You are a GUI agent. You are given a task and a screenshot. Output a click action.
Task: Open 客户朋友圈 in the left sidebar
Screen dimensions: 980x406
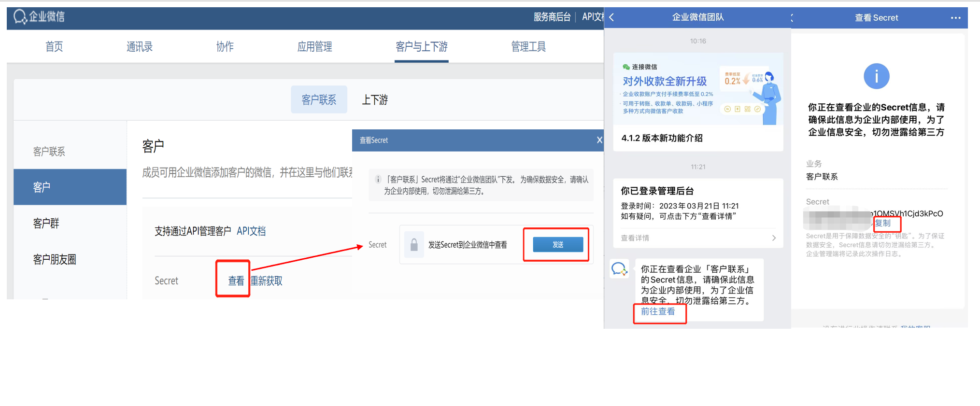(x=55, y=259)
